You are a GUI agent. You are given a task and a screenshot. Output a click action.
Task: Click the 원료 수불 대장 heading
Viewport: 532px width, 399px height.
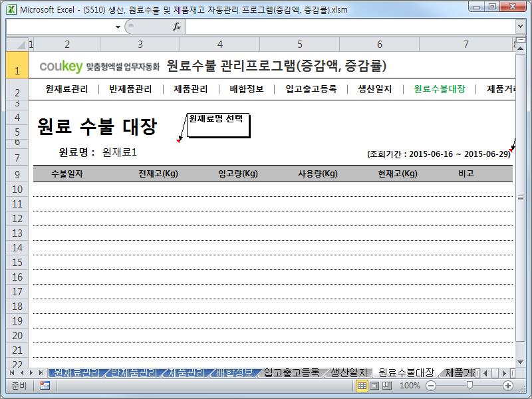[97, 126]
